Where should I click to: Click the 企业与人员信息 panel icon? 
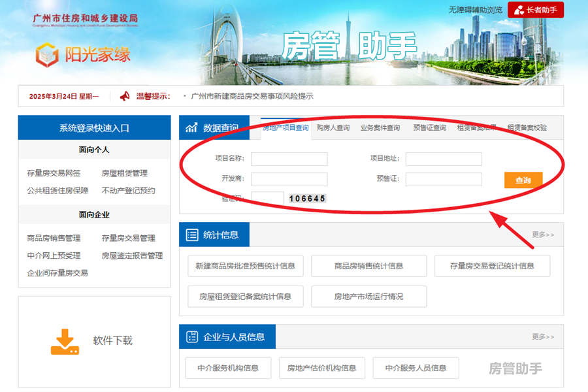point(192,337)
